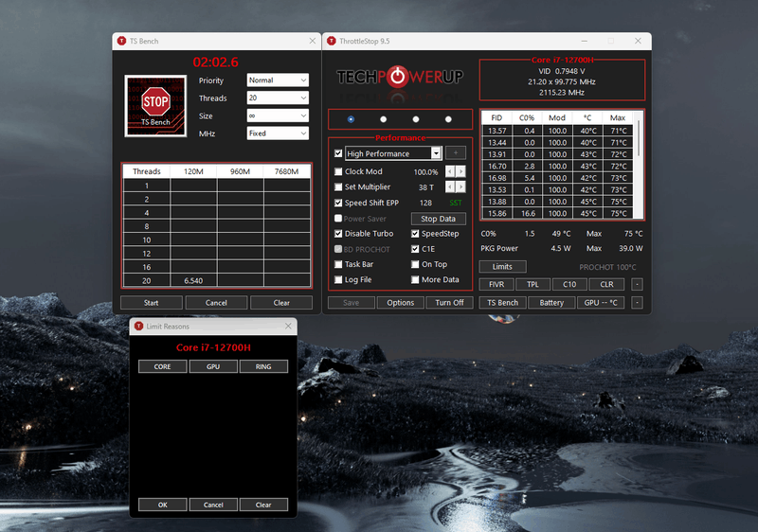
Task: Click the CLR button
Action: (606, 284)
